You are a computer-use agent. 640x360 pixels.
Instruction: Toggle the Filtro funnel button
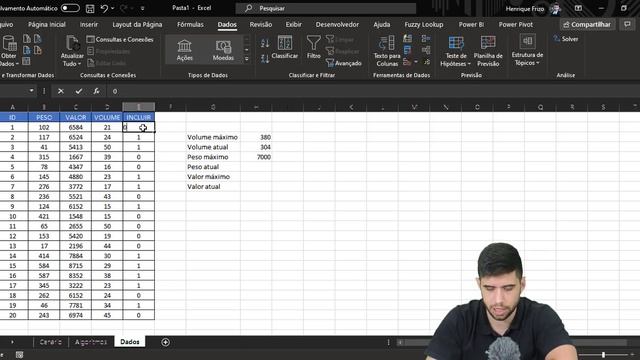coord(313,48)
